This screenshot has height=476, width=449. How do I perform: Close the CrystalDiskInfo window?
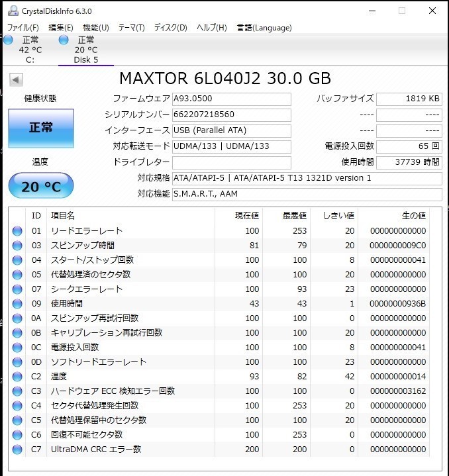[x=432, y=11]
